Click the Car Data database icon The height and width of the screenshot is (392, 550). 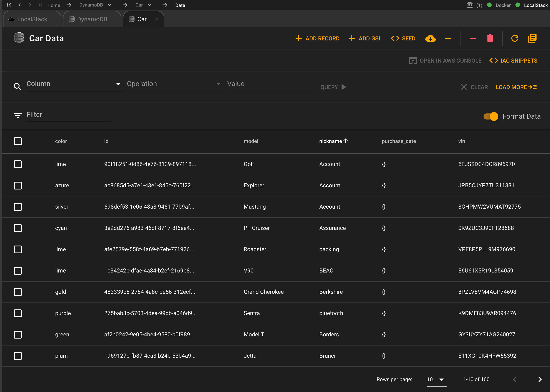tap(19, 38)
